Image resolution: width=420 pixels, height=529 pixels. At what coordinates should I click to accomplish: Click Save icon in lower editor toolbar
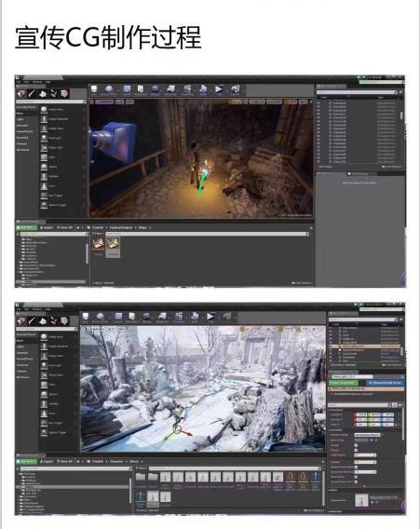point(86,318)
